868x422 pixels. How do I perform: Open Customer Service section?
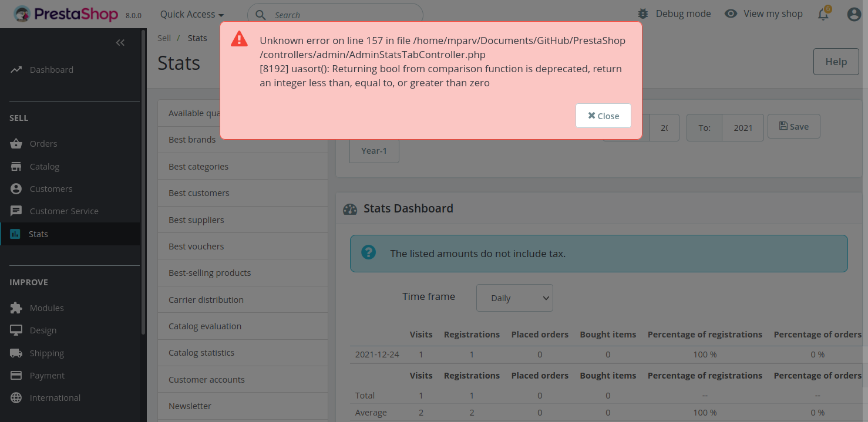point(15,211)
